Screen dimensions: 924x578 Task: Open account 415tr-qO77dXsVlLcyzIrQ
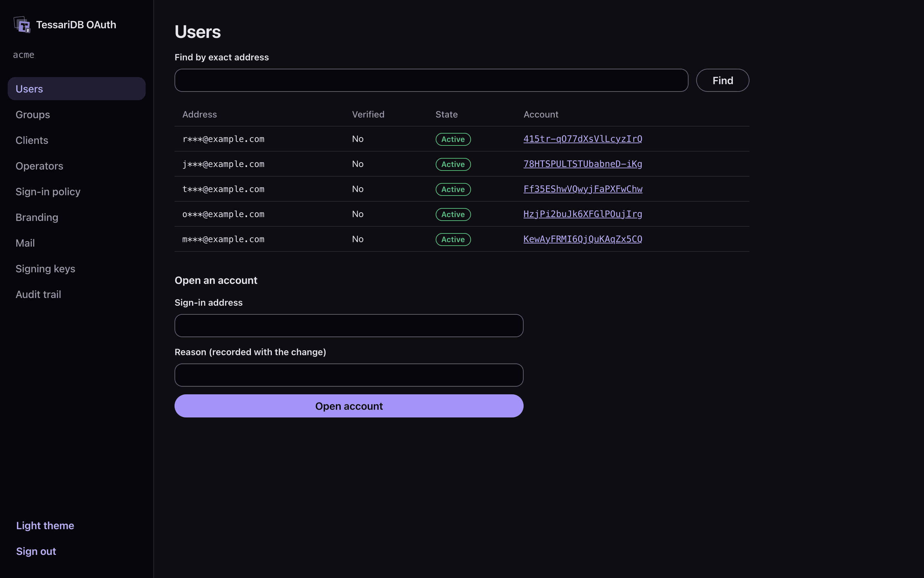(x=582, y=139)
